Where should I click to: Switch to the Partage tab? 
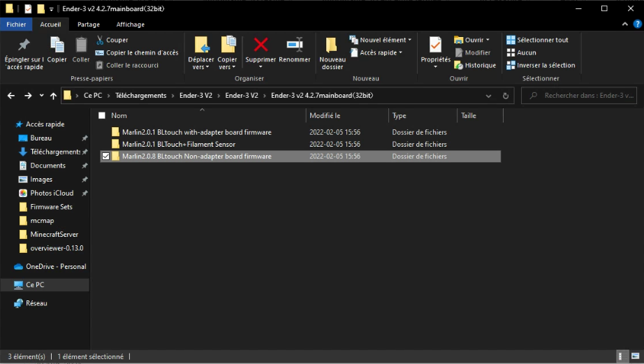(89, 24)
